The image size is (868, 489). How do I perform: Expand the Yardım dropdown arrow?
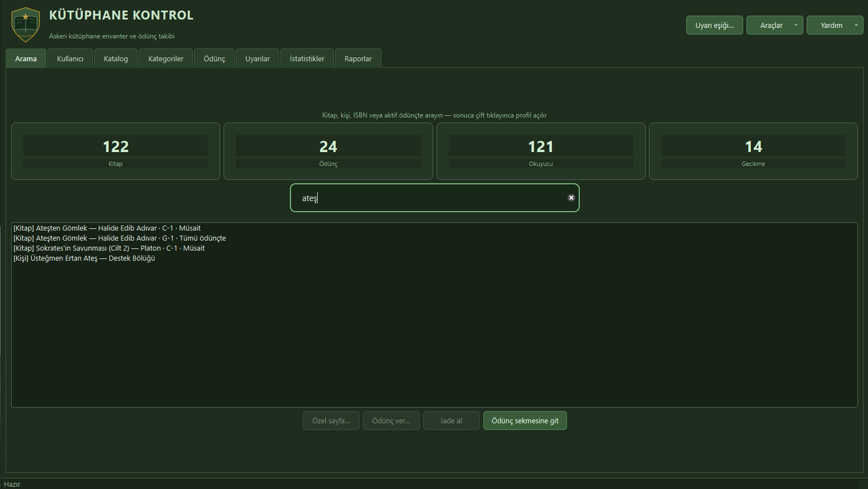(856, 25)
